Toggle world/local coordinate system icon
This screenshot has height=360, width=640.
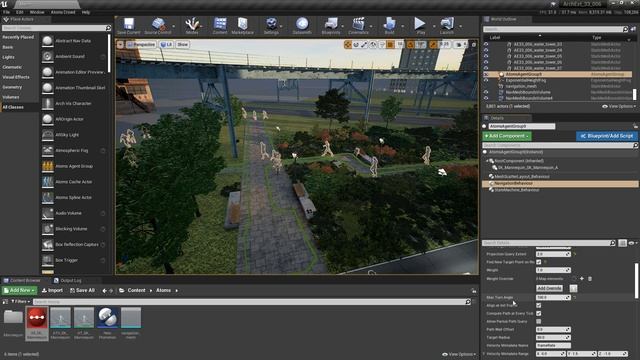pyautogui.click(x=373, y=44)
